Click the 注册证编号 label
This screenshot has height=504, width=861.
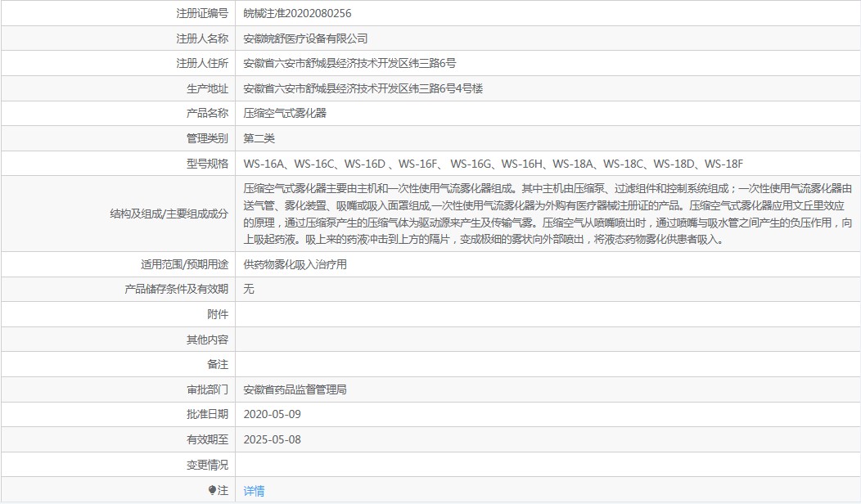[202, 13]
